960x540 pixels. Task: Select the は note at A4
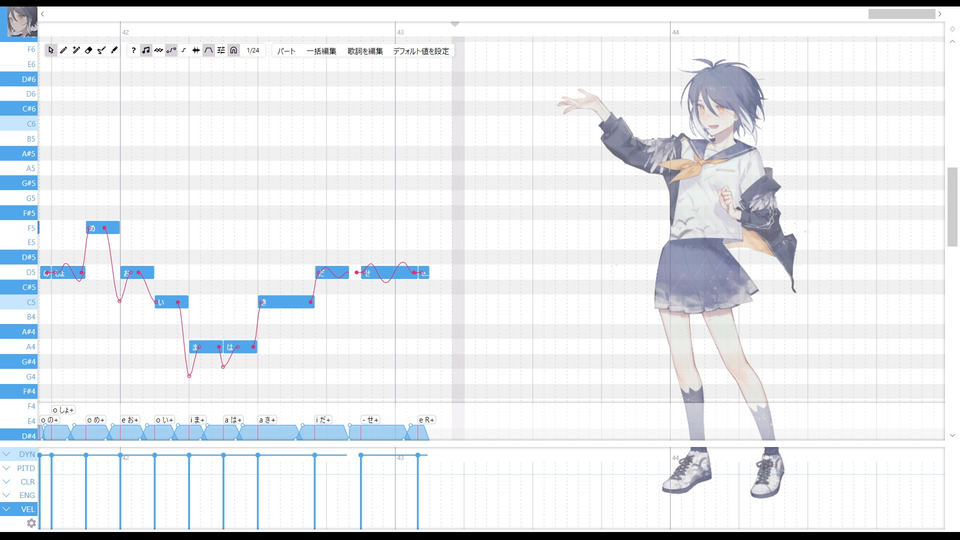point(240,347)
